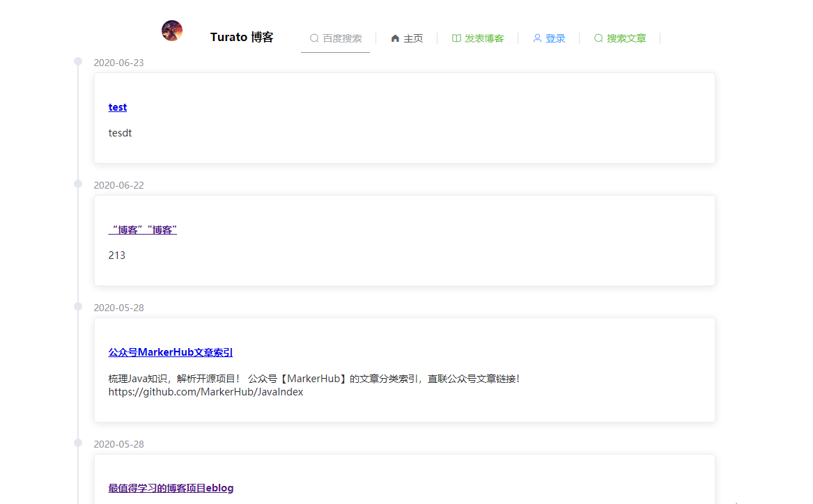Select timeline dot for 2020-06-23
This screenshot has width=813, height=504.
pos(78,61)
